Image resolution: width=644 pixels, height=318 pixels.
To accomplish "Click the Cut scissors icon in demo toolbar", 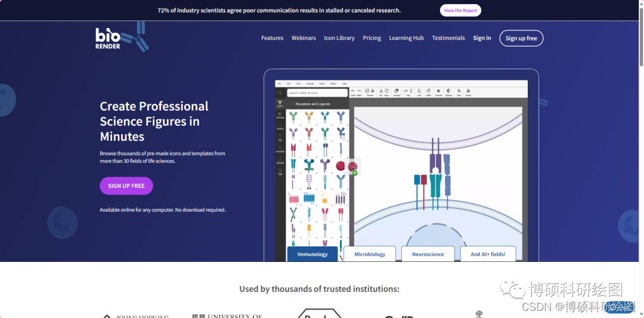I will coord(380,92).
